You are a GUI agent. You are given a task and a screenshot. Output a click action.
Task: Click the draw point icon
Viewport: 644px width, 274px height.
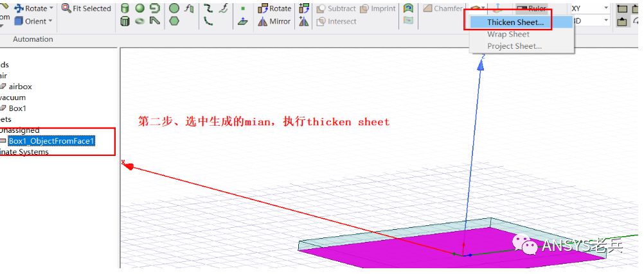243,8
